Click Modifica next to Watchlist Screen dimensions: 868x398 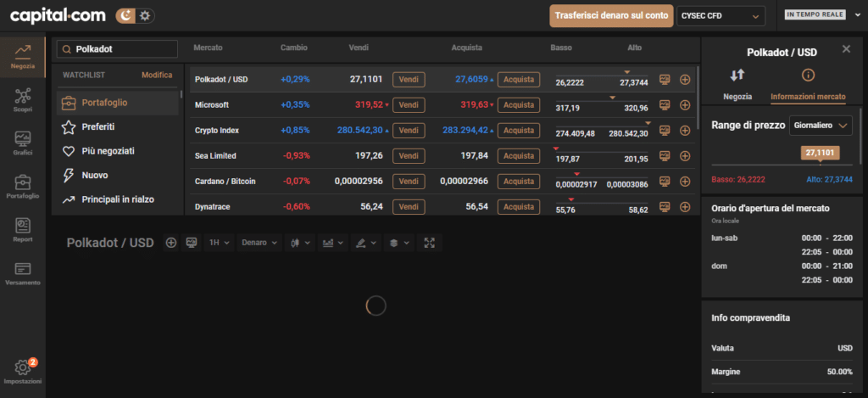[157, 75]
